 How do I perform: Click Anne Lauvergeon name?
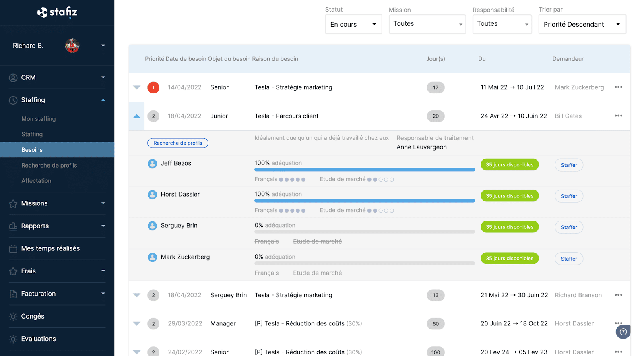click(x=421, y=147)
